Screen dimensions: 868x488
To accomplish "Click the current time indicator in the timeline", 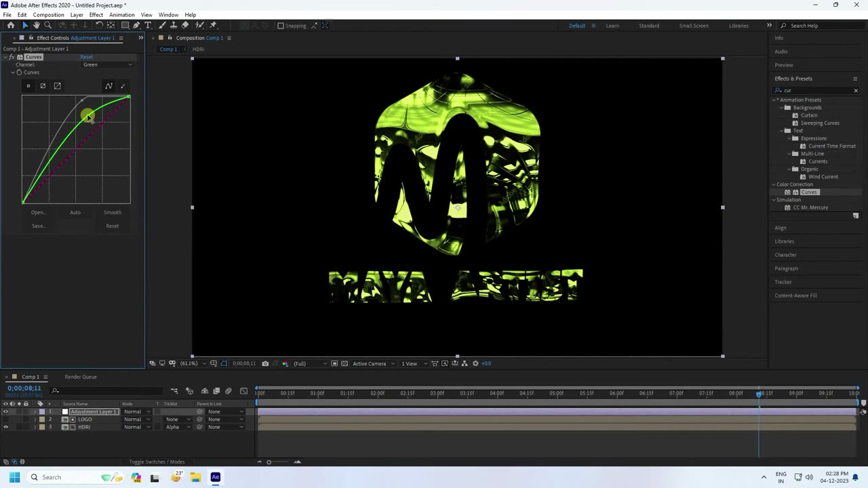I will tap(759, 393).
